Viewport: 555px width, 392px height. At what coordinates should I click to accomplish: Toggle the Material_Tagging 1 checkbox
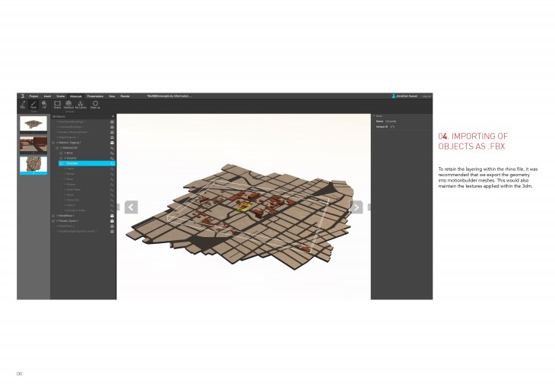(53, 142)
